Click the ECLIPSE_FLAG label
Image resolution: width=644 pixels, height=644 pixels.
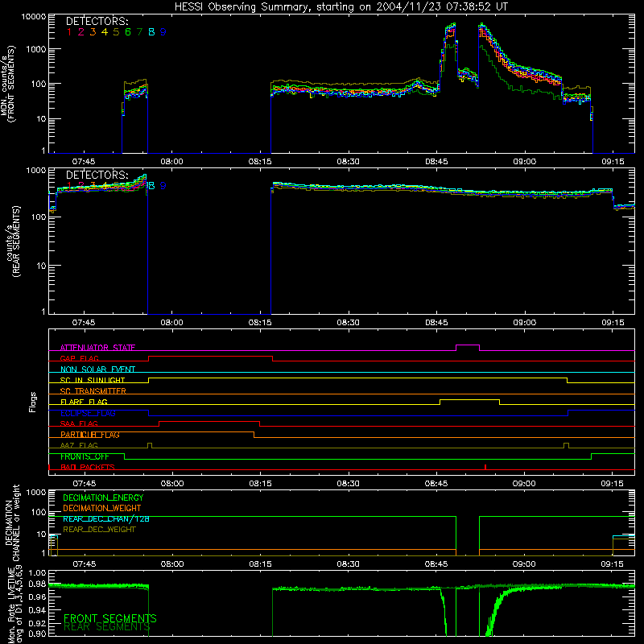coord(88,413)
